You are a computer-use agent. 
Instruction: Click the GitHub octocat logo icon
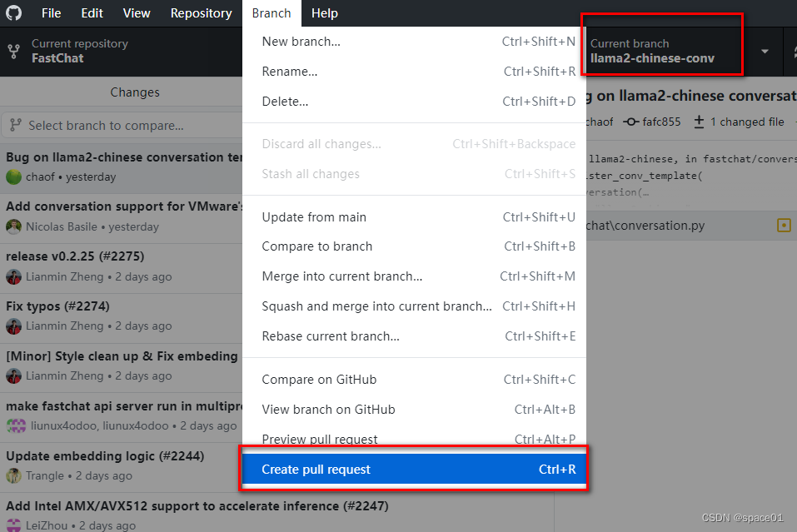tap(15, 12)
